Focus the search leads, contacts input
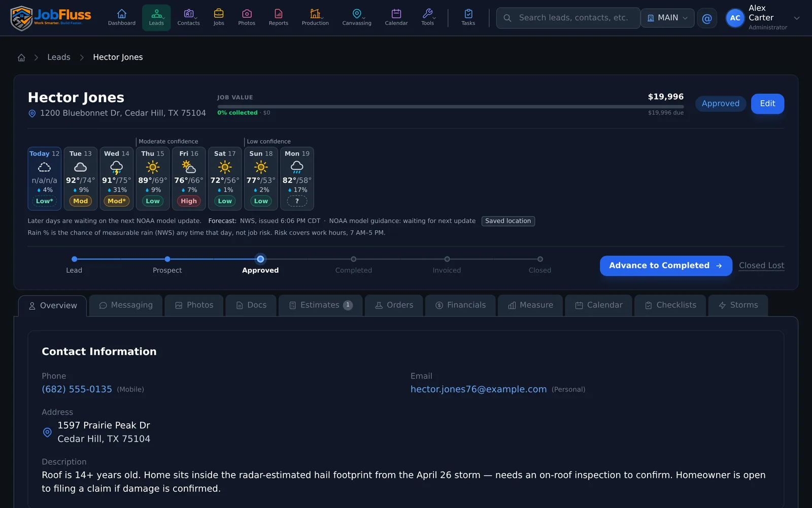The image size is (812, 508). (x=568, y=18)
